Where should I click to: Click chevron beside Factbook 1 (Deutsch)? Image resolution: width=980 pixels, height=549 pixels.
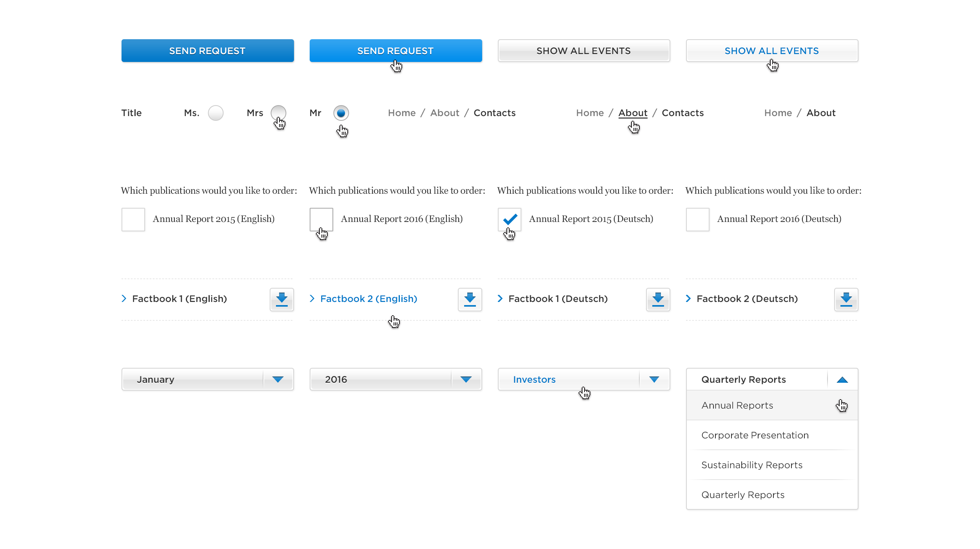click(x=500, y=298)
